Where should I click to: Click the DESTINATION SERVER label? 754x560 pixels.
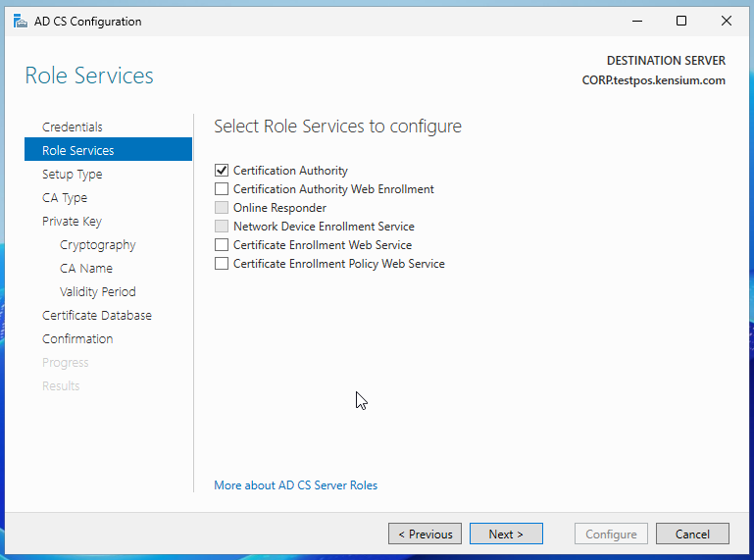click(x=666, y=61)
